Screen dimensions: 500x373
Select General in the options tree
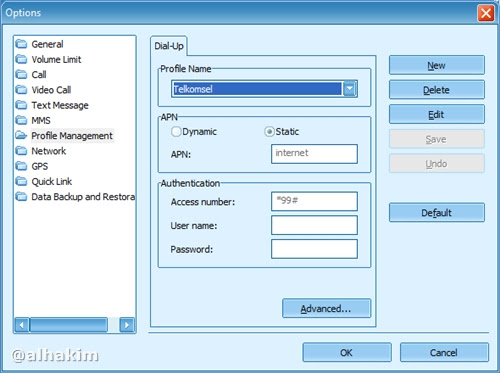[47, 44]
